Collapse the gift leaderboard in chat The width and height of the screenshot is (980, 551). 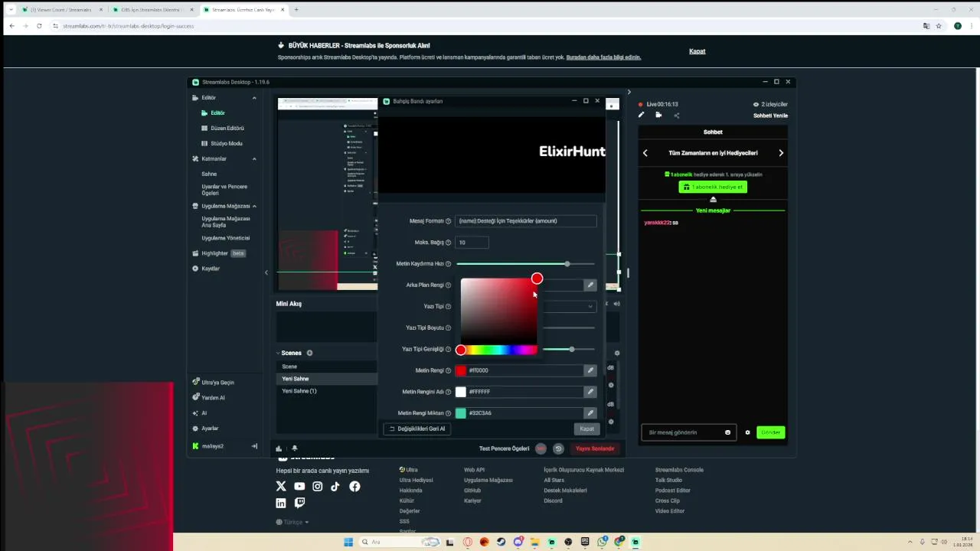[x=713, y=199]
